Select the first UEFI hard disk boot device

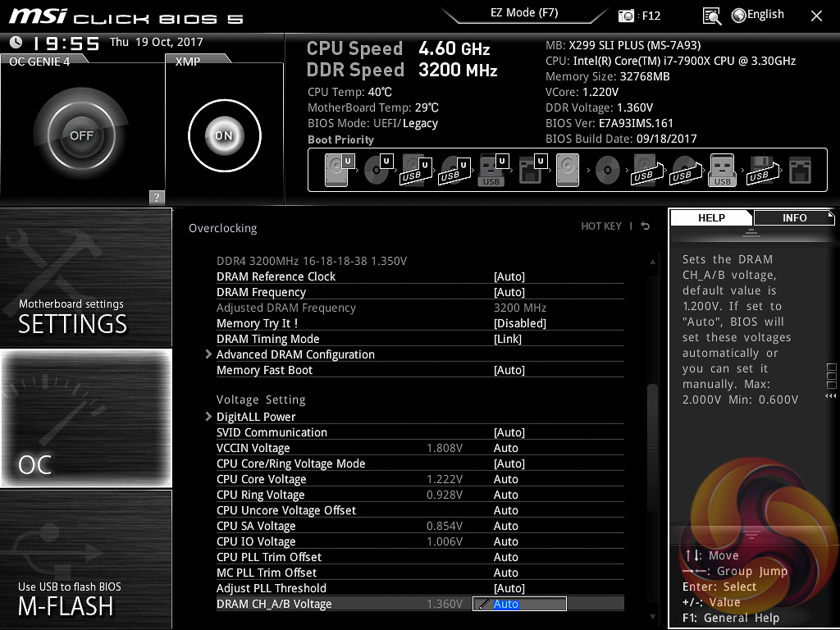click(338, 171)
